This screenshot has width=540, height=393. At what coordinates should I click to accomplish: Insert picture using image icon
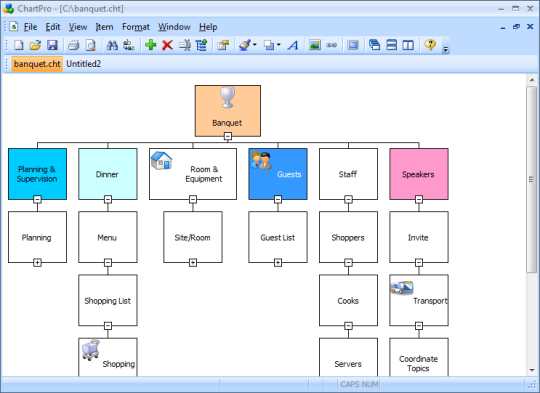[315, 45]
